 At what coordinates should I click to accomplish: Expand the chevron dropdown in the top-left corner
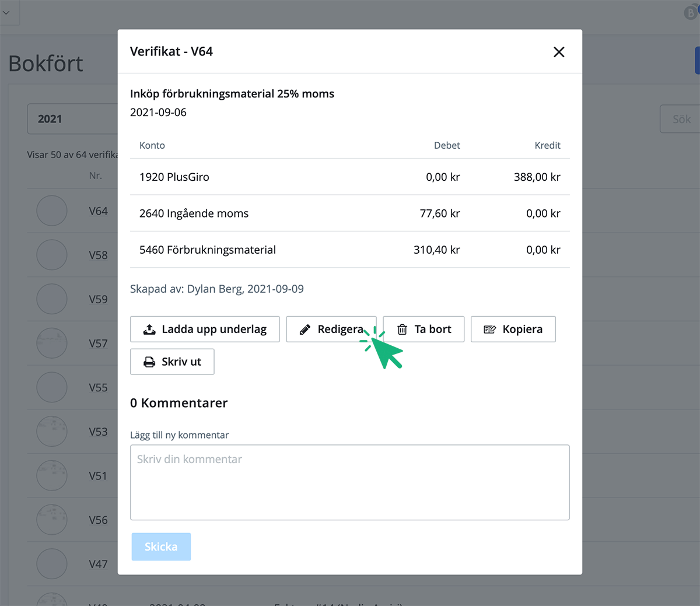(x=6, y=12)
